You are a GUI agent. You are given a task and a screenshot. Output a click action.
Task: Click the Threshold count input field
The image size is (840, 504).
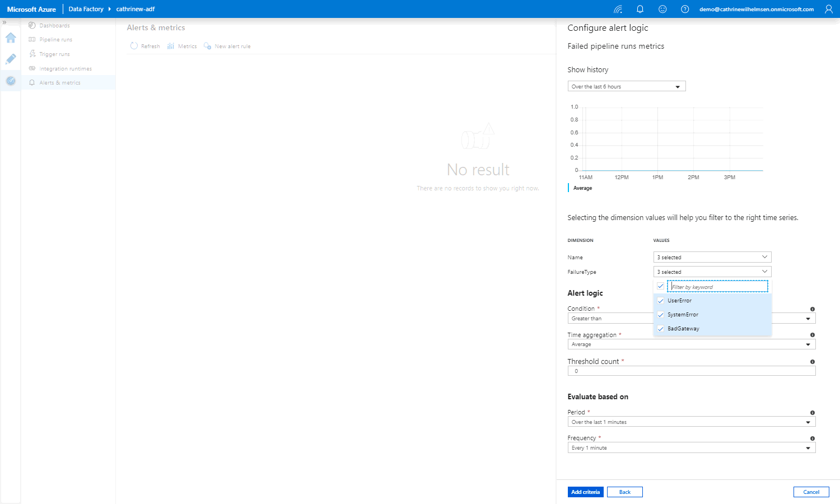[x=691, y=371]
